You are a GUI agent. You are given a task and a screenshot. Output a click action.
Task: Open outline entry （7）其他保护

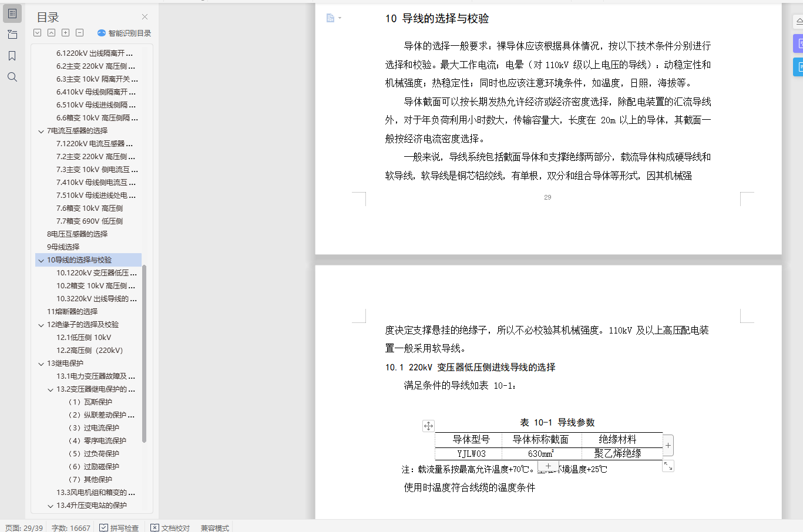tap(90, 479)
